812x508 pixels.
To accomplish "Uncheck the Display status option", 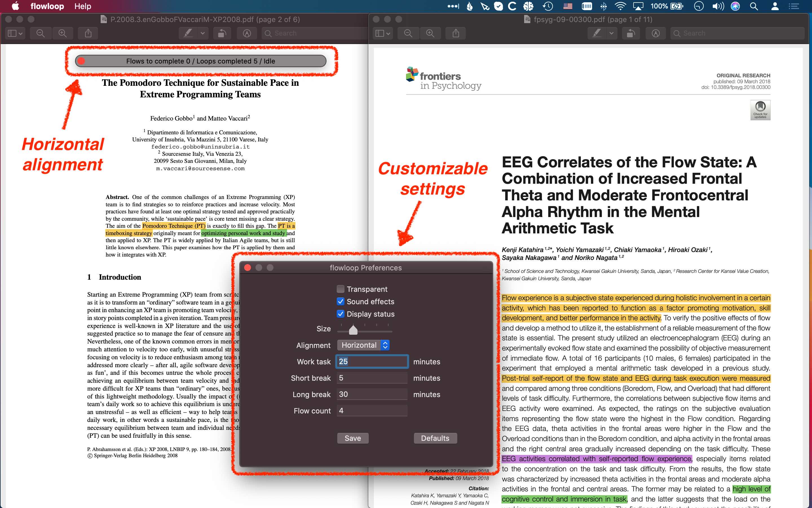I will click(x=341, y=314).
